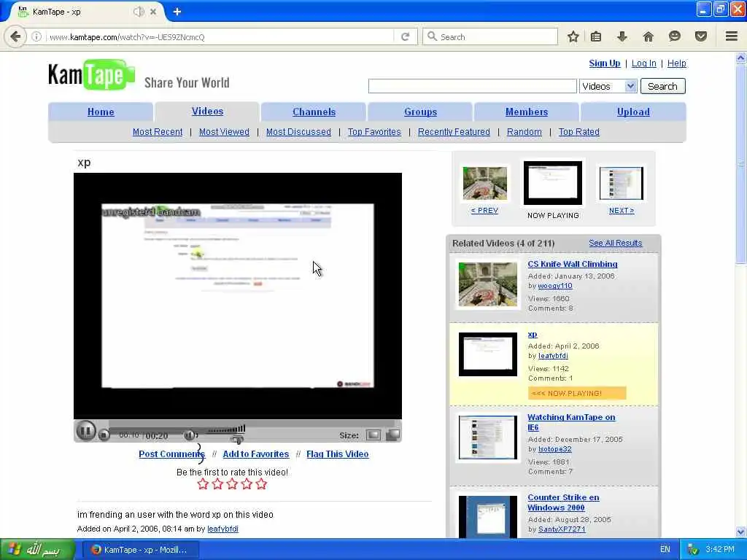Click the chat smiley toolbar icon
Image resolution: width=747 pixels, height=560 pixels.
pyautogui.click(x=675, y=36)
